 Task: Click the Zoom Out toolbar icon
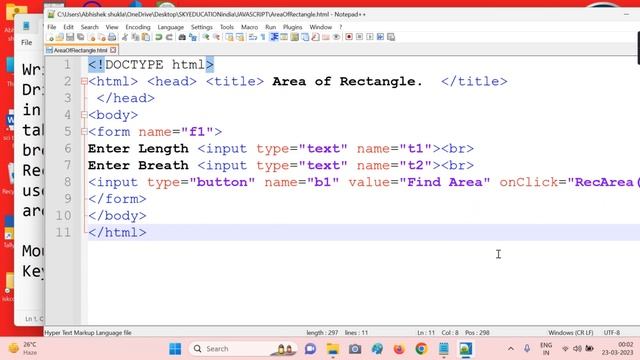[x=217, y=37]
